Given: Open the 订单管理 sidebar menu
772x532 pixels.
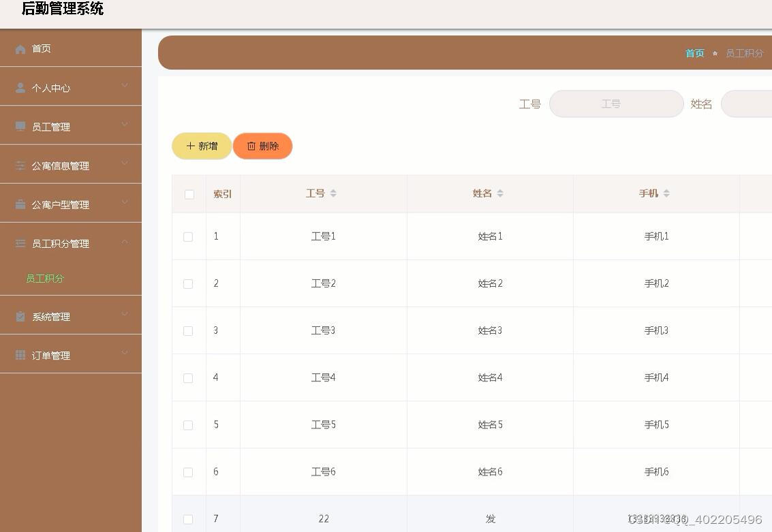Looking at the screenshot, I should (x=51, y=356).
